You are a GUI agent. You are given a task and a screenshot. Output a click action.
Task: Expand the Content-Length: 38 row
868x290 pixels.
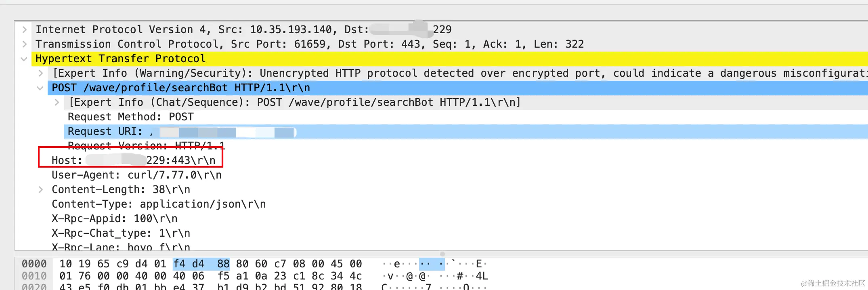[x=41, y=189]
